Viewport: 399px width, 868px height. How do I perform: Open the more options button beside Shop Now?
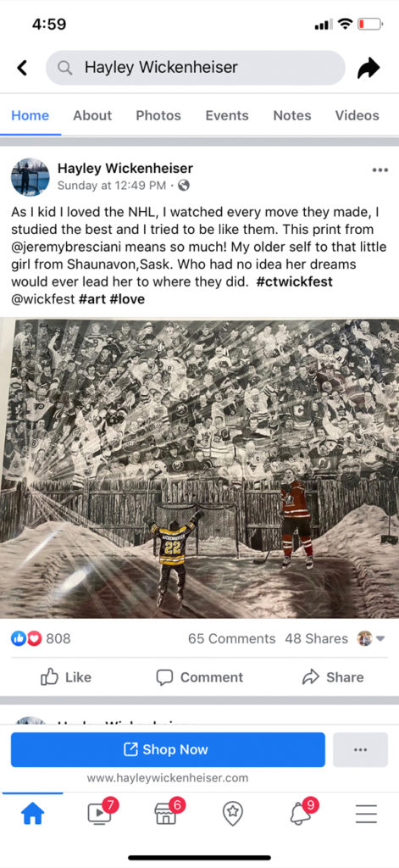360,749
